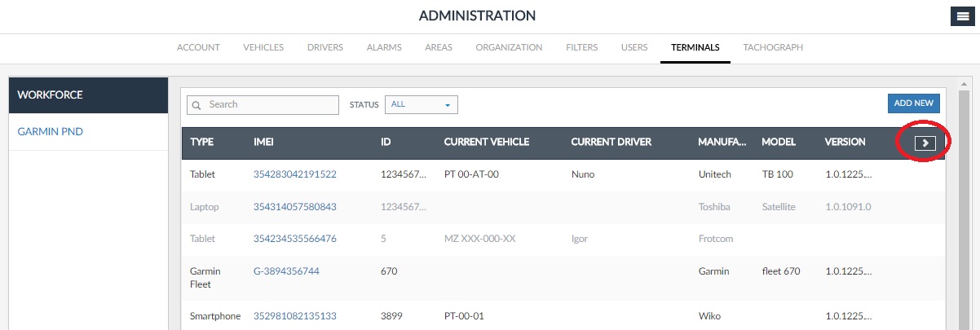The width and height of the screenshot is (980, 330).
Task: Click the magnifier icon in search box
Action: click(x=196, y=105)
